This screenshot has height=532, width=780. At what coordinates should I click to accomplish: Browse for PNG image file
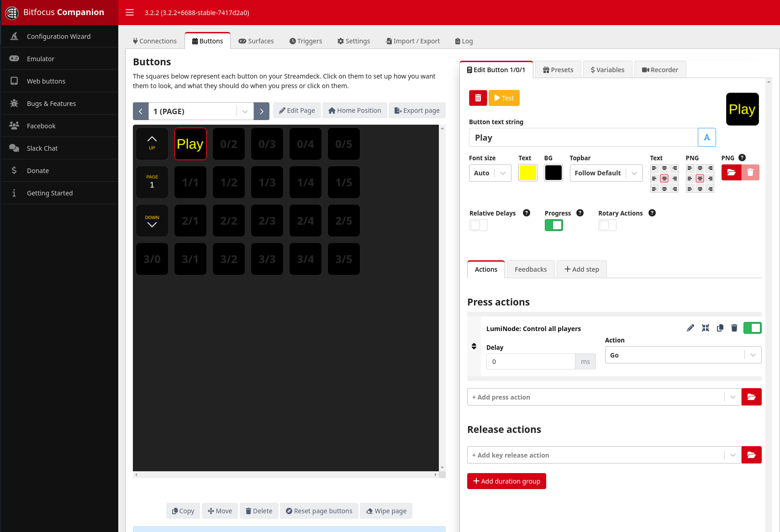point(731,173)
